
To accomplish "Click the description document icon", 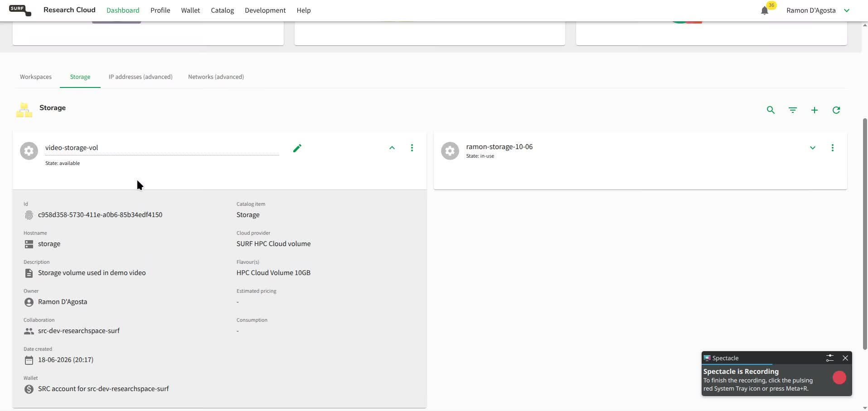I will 29,273.
